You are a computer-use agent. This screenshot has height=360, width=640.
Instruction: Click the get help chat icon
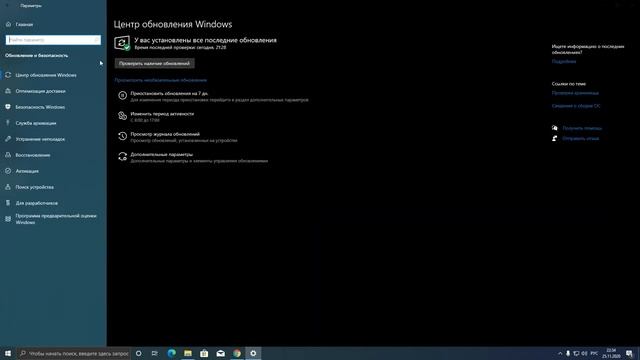[554, 128]
